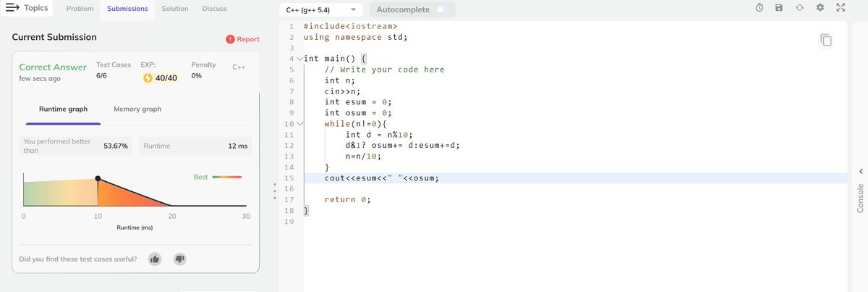The width and height of the screenshot is (868, 292).
Task: Click the 'Correct Answer' status text
Action: click(53, 67)
